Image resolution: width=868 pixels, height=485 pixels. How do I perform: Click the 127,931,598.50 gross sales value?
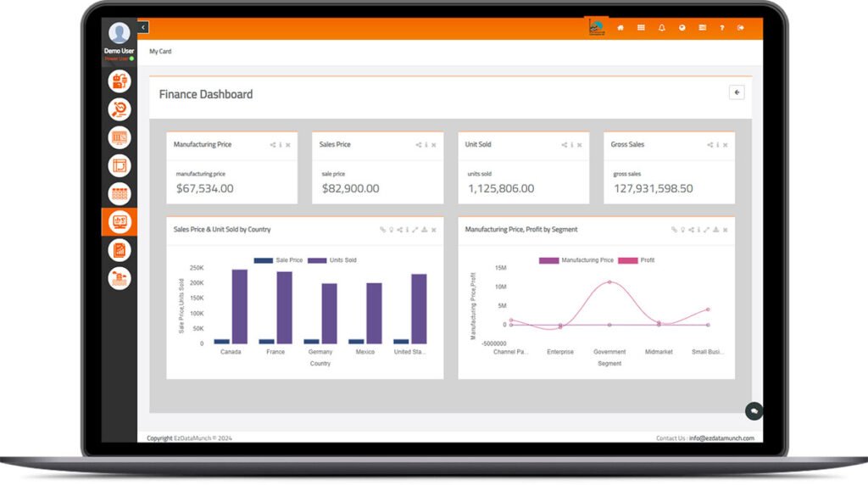point(654,188)
